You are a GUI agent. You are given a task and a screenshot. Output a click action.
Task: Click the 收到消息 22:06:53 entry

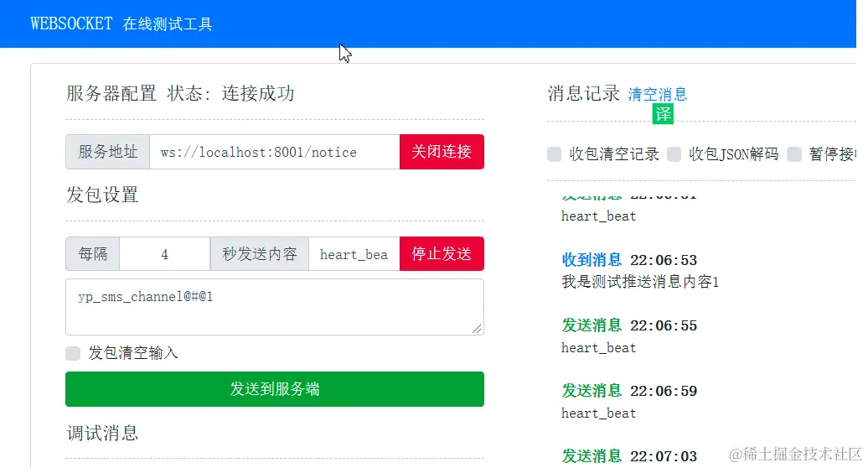click(629, 260)
